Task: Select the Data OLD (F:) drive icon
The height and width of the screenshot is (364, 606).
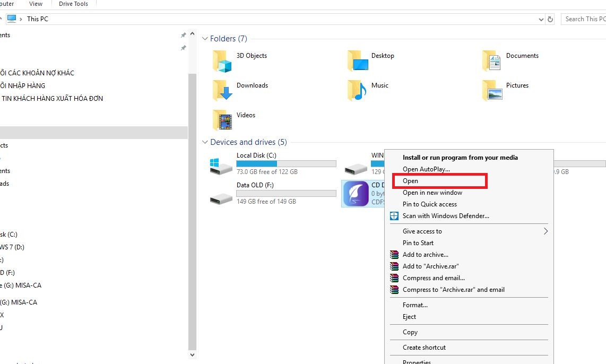Action: point(221,199)
